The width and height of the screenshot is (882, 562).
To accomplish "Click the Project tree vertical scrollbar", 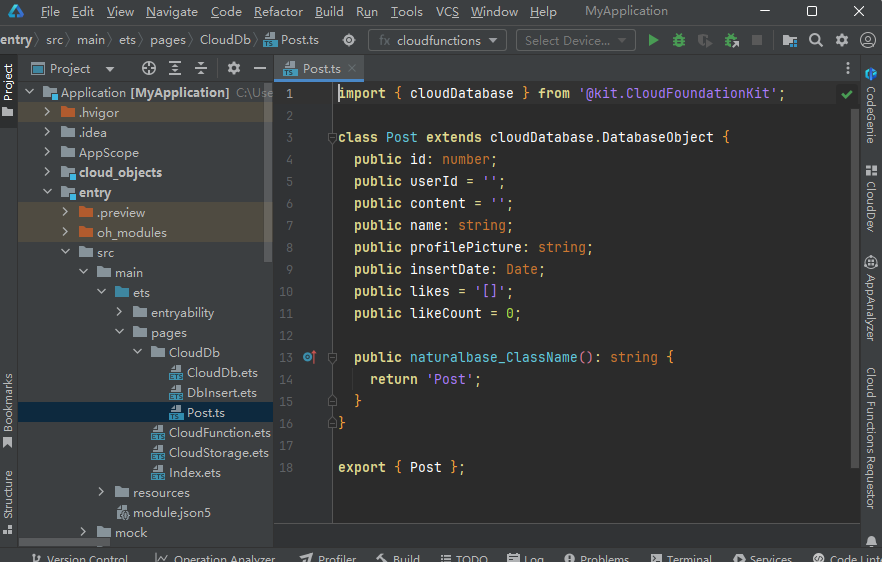I will (x=267, y=170).
